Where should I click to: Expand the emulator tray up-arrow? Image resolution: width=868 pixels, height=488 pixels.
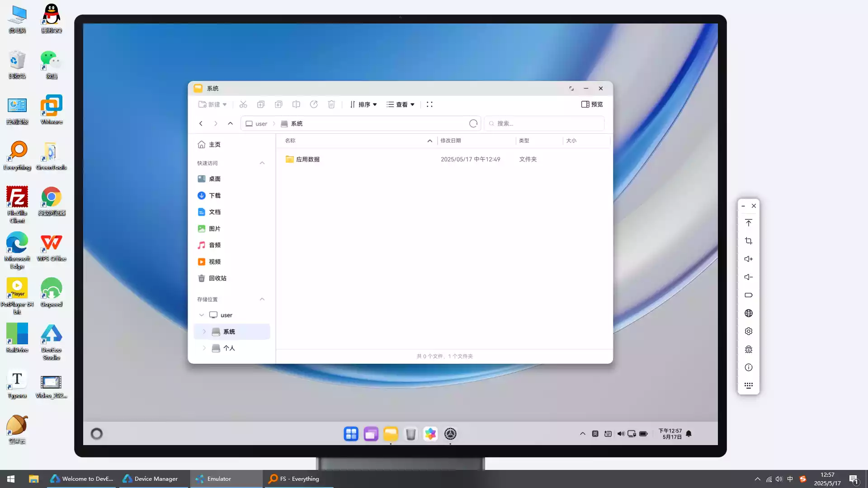click(x=583, y=434)
